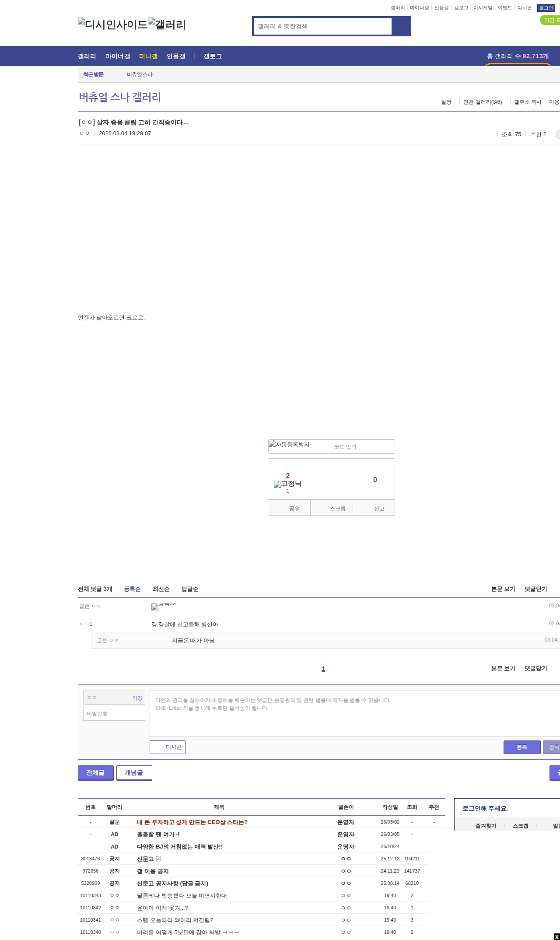This screenshot has height=940, width=560.
Task: Select the 개념글 tab
Action: [x=134, y=773]
